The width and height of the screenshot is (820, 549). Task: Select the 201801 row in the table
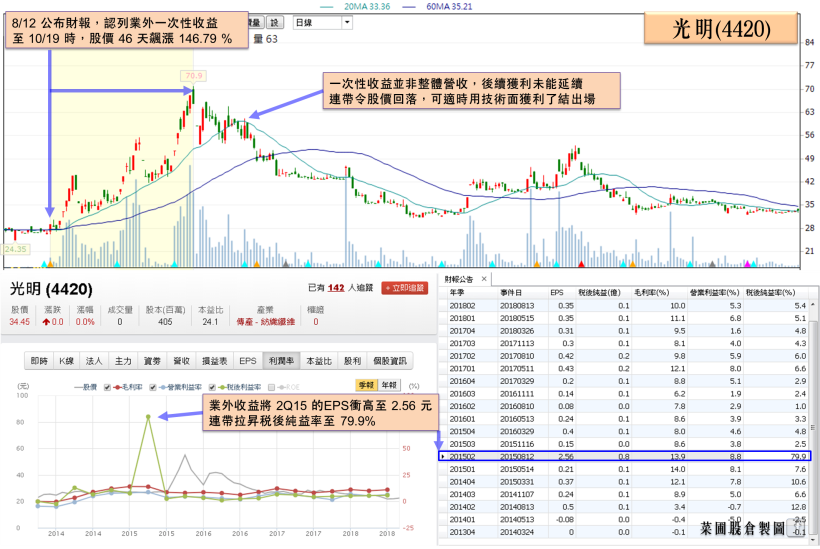coord(623,318)
